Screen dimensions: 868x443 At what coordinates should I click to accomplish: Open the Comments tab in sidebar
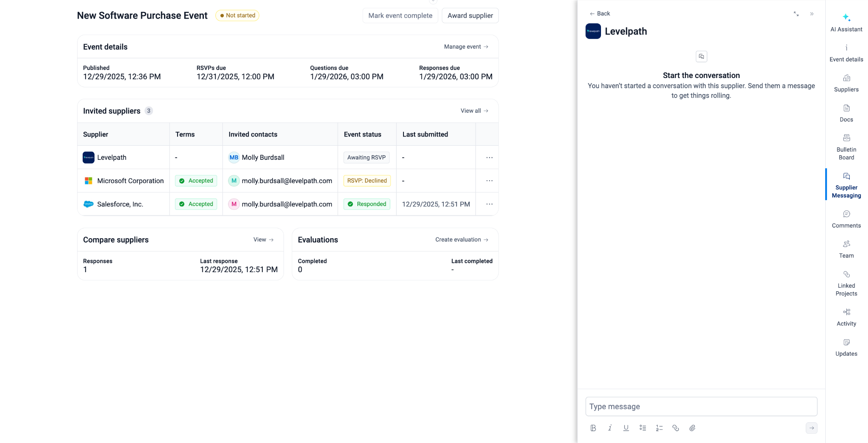(846, 219)
